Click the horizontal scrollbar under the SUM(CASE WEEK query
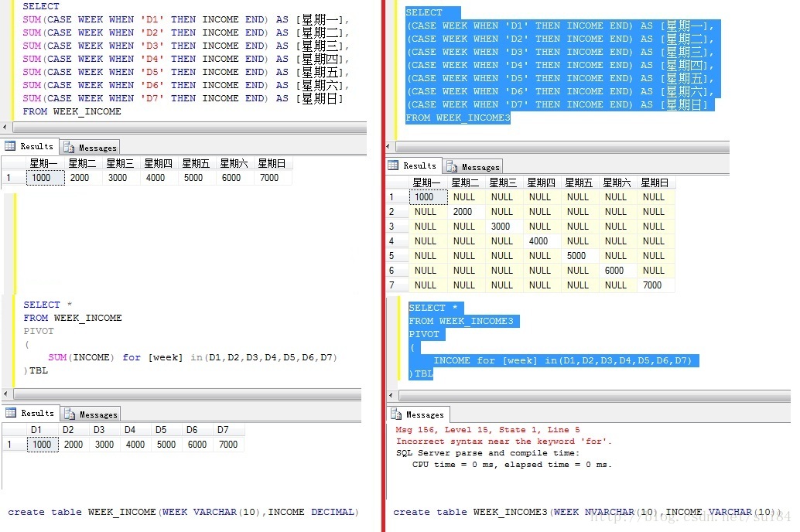The image size is (800, 532). 190,127
